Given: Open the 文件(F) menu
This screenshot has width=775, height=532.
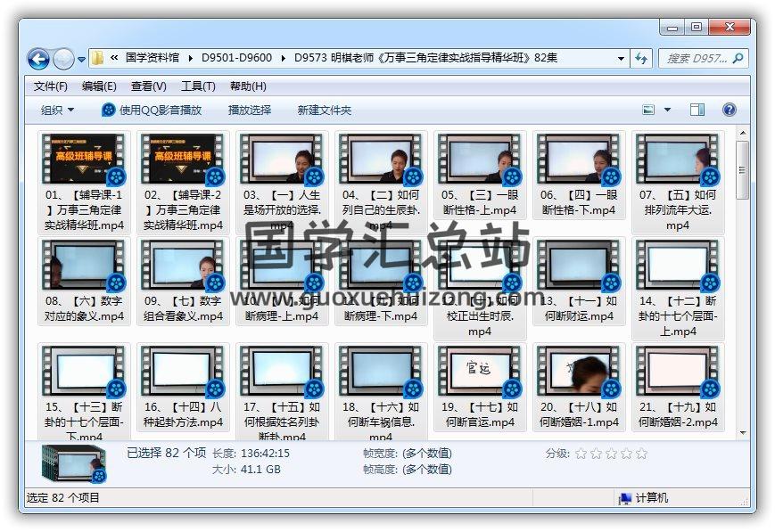Looking at the screenshot, I should click(x=51, y=86).
